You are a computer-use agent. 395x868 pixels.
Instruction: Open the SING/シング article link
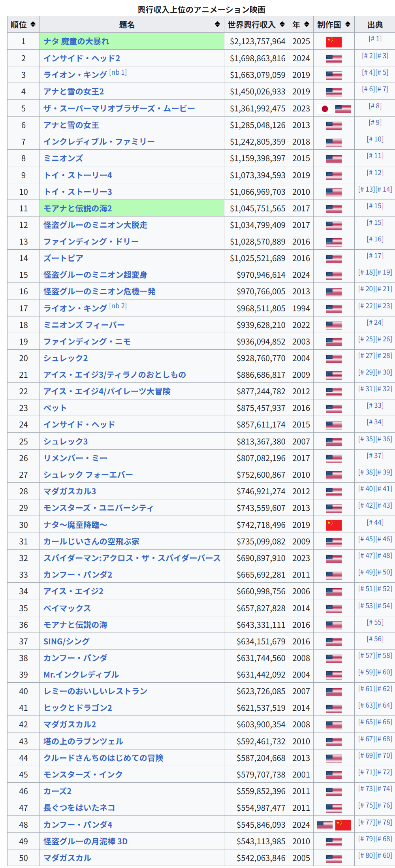tap(66, 642)
